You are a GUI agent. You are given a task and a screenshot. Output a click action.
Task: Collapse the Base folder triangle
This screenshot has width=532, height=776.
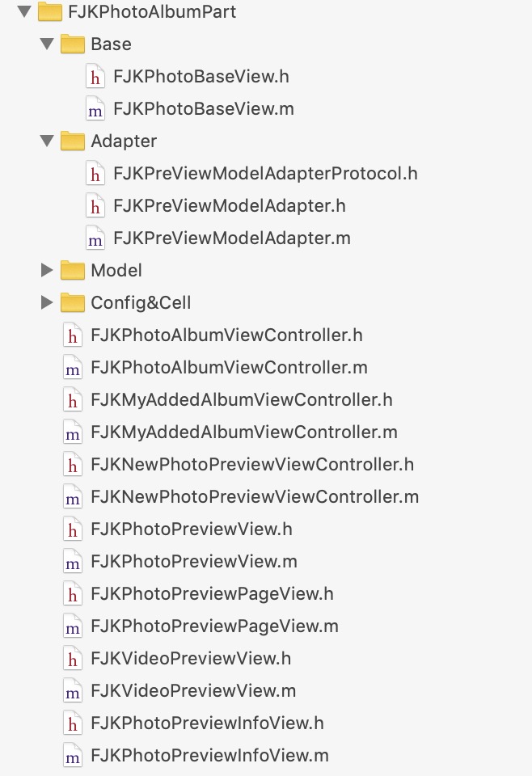tap(46, 44)
